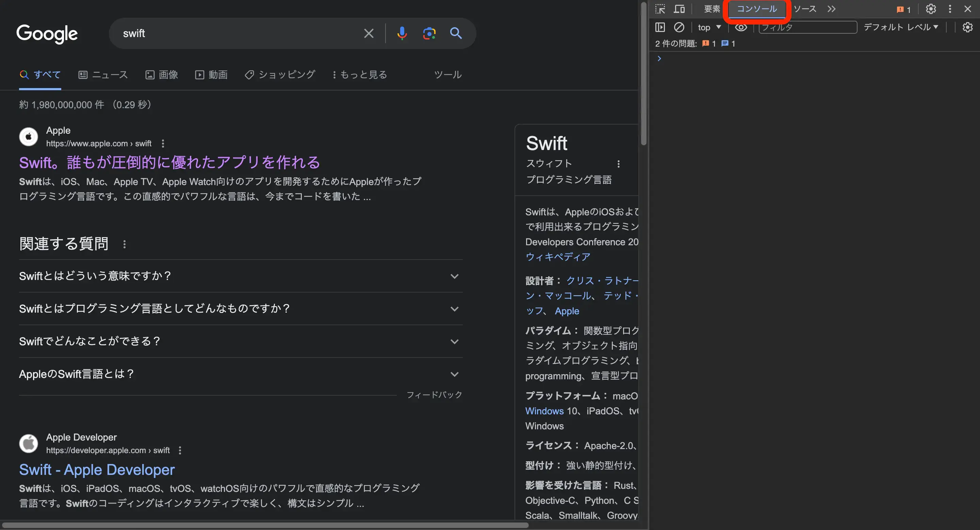Open the orange page-error issue count
Viewport: 980px width, 530px height.
tap(709, 44)
